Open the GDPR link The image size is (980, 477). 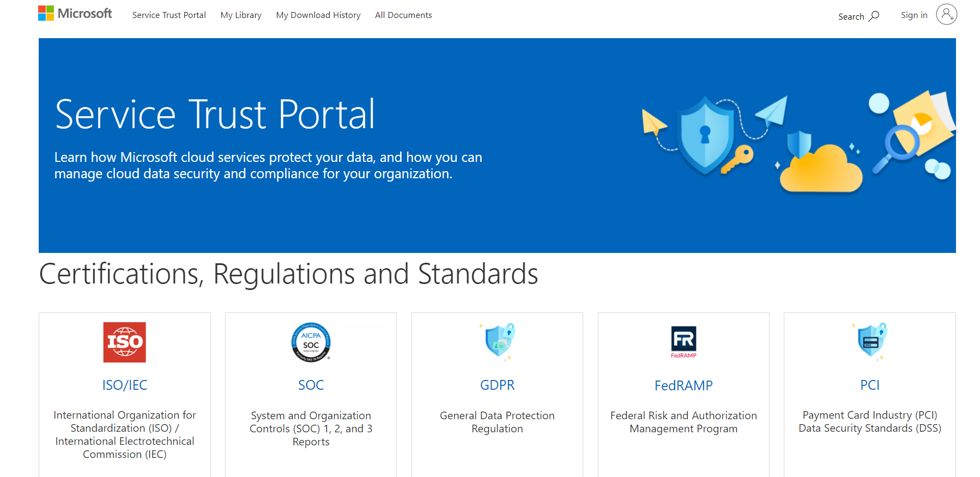497,385
